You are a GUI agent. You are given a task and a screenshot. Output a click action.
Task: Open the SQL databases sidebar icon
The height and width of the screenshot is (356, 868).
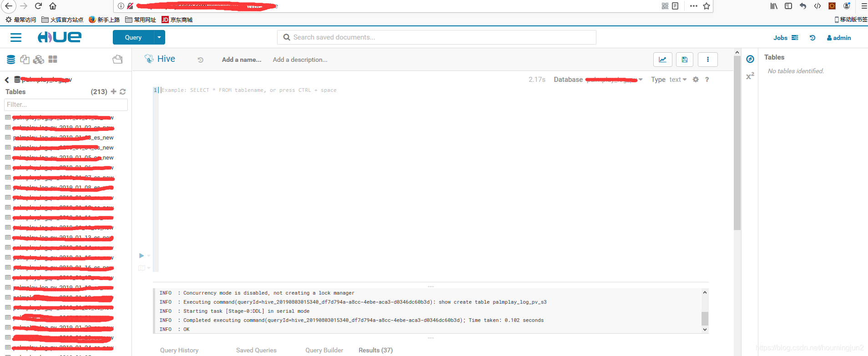[11, 60]
